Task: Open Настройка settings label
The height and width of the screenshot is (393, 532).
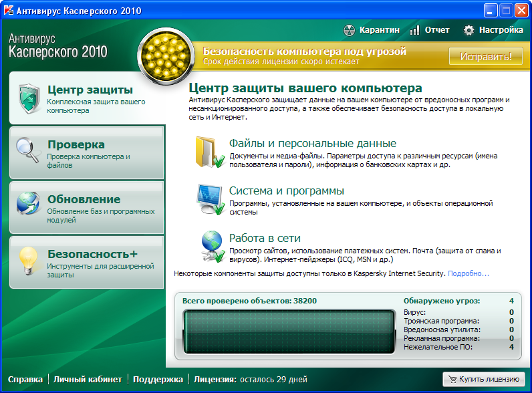Action: 501,30
